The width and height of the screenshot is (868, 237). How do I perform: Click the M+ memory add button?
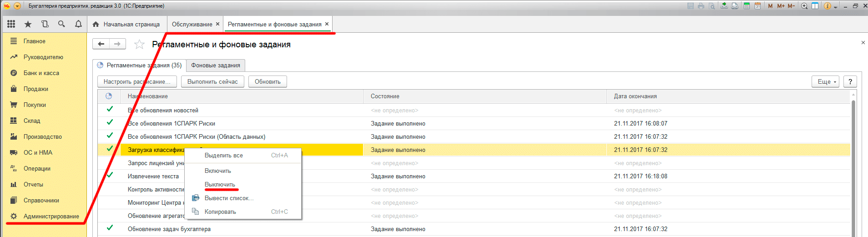(781, 6)
